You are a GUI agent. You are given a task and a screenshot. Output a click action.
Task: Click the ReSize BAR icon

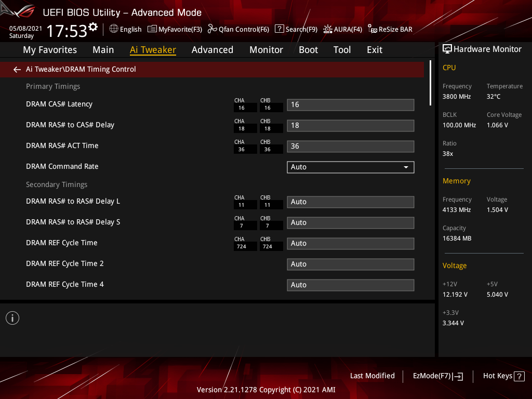[x=372, y=29]
